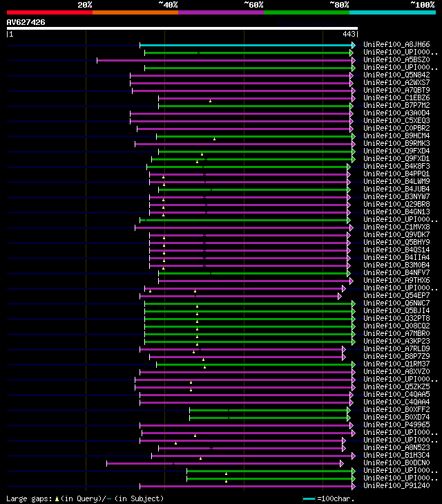Click UniRef100_B4LWM9 hit name
The width and height of the screenshot is (442, 504).
(x=396, y=182)
